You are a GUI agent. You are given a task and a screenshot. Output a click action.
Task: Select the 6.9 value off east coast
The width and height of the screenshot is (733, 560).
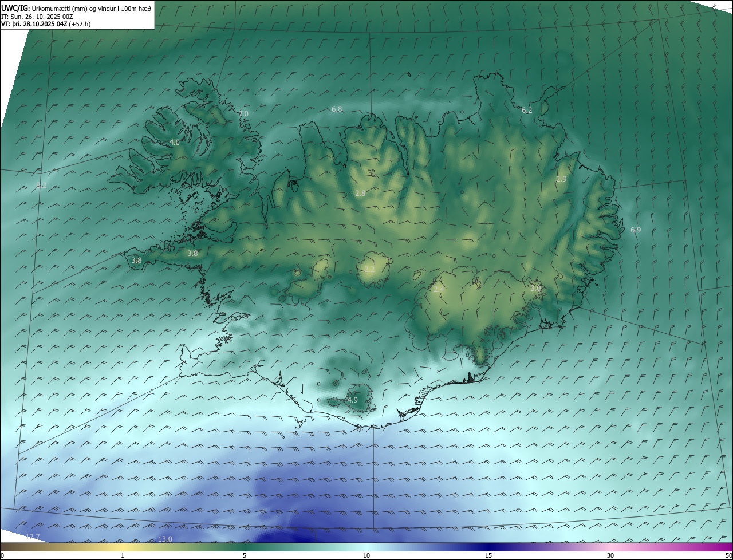636,230
